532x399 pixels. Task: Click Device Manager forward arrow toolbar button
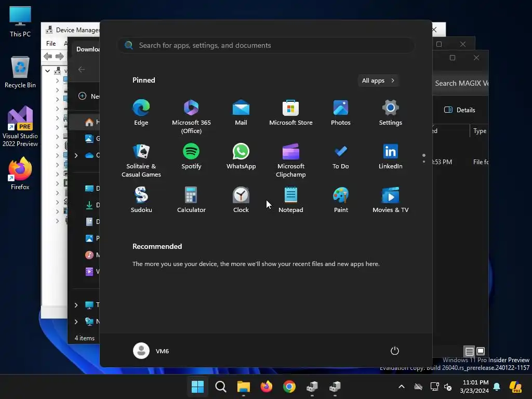click(x=59, y=56)
